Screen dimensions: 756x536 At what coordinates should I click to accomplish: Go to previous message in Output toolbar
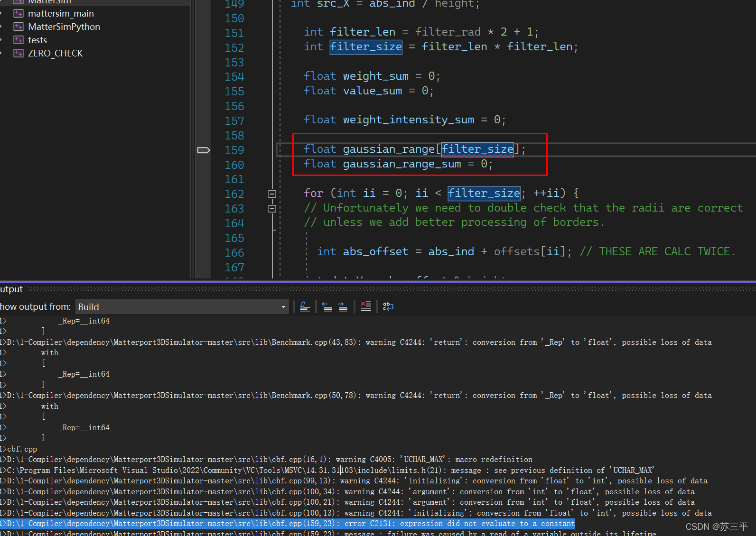click(x=327, y=306)
